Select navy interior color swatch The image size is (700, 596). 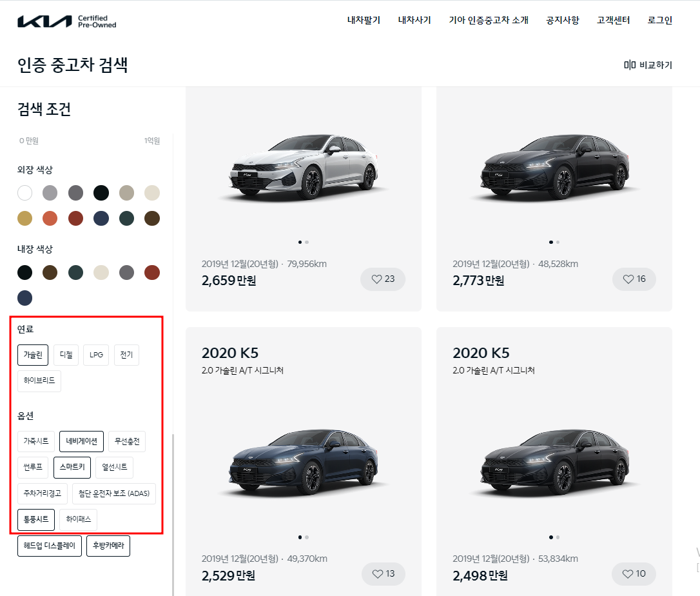click(x=24, y=298)
